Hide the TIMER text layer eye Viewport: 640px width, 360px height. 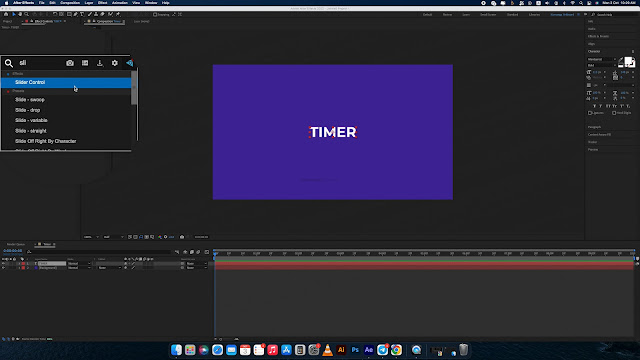3,264
